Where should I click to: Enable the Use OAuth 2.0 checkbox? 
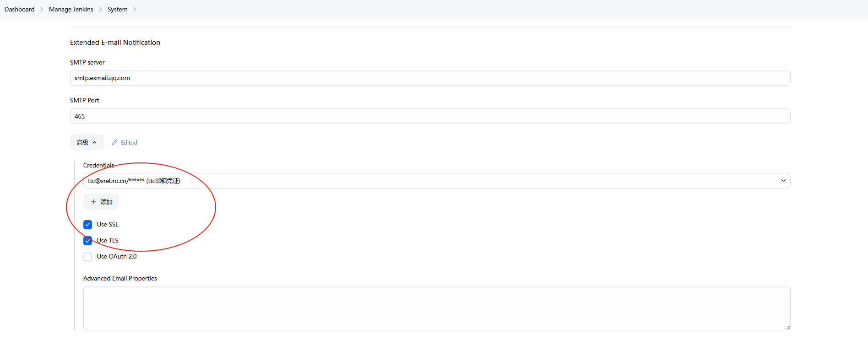[x=88, y=257]
